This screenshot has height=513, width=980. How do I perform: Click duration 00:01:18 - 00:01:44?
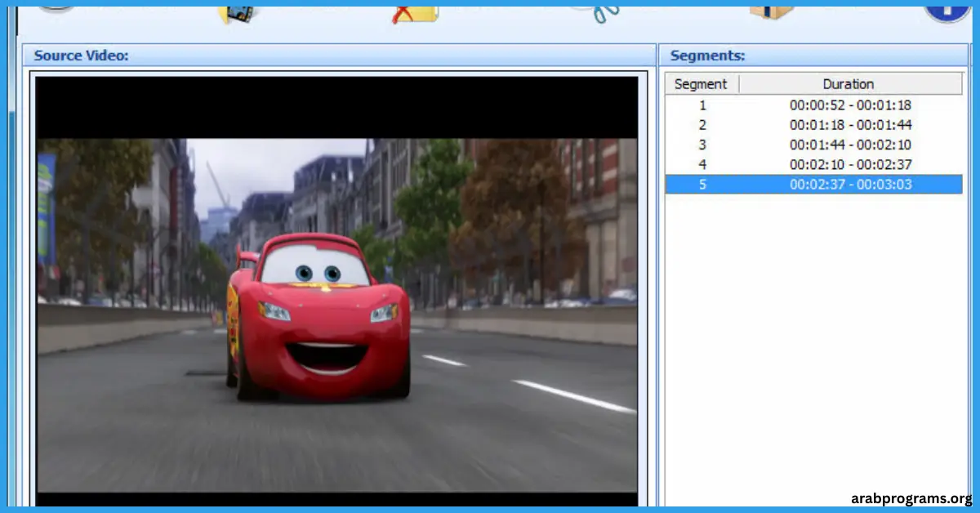coord(850,125)
